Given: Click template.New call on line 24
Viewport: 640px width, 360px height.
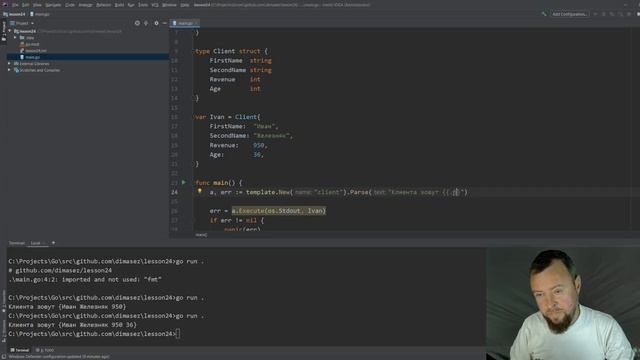Looking at the screenshot, I should [268, 192].
